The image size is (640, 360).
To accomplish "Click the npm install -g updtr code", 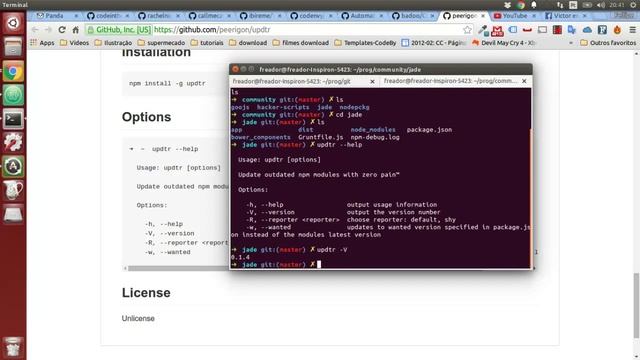I will tap(167, 83).
